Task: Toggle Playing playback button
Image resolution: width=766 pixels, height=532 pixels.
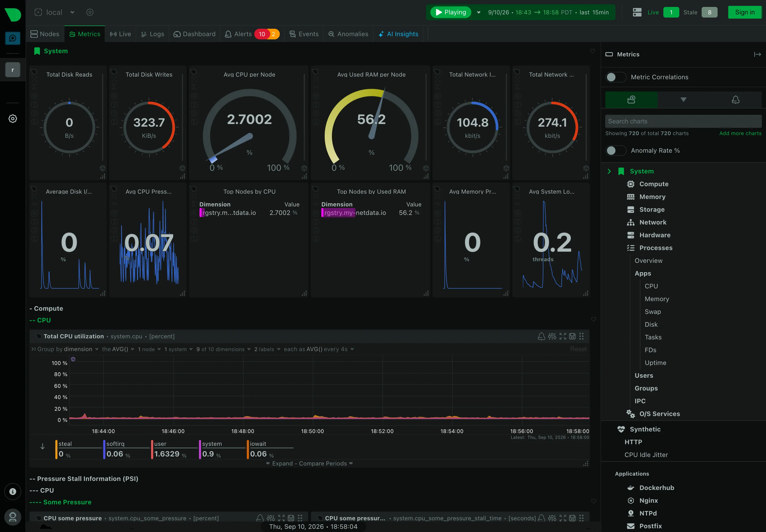Action: coord(450,12)
